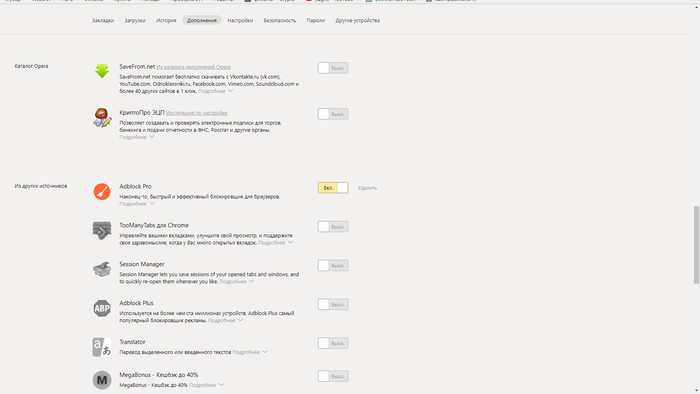
Task: Click the vertical page scrollbar thumb
Action: tap(696, 245)
